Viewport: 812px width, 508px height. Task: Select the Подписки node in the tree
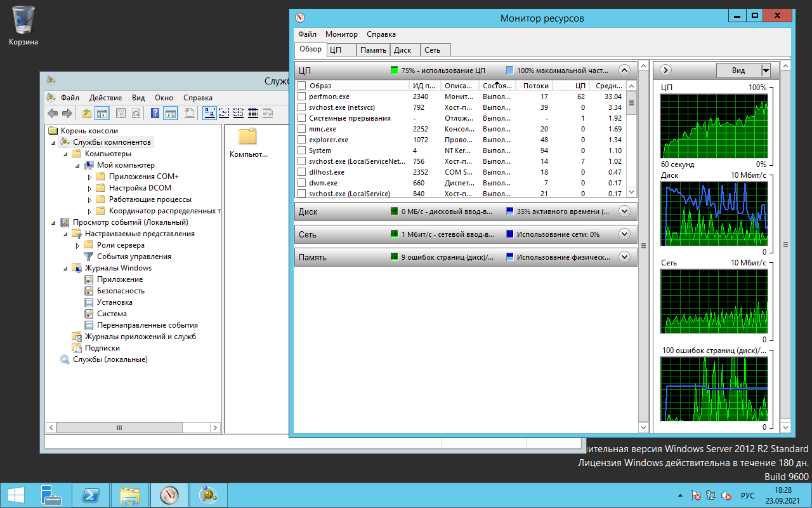click(102, 348)
